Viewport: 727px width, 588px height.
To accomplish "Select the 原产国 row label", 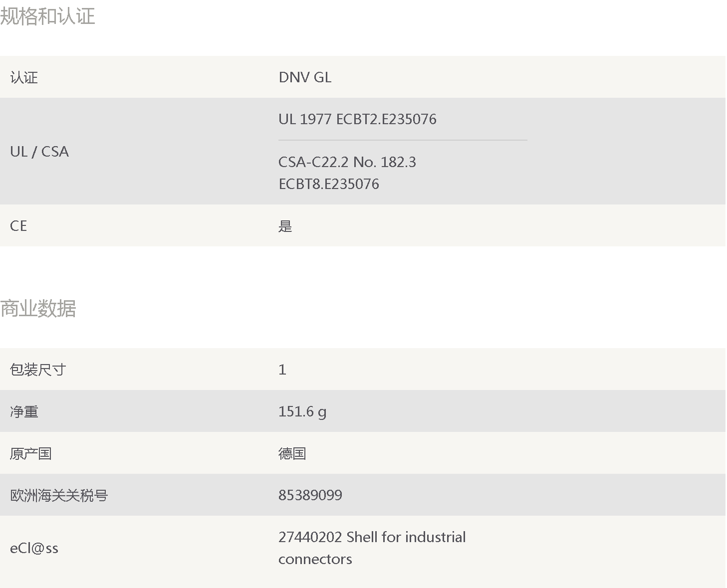I will coord(31,453).
